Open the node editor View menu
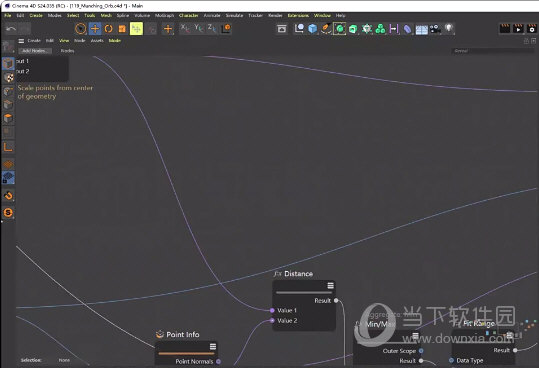 (x=64, y=41)
